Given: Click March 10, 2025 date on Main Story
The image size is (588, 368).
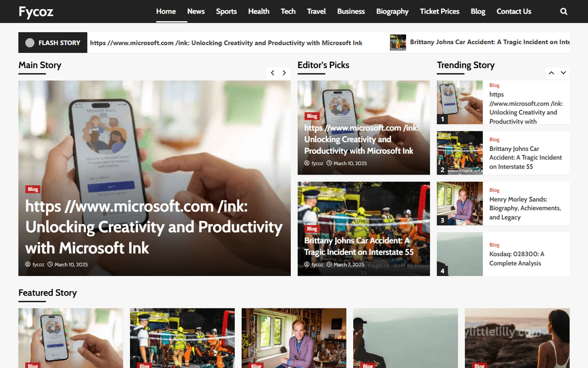Looking at the screenshot, I should pyautogui.click(x=71, y=264).
